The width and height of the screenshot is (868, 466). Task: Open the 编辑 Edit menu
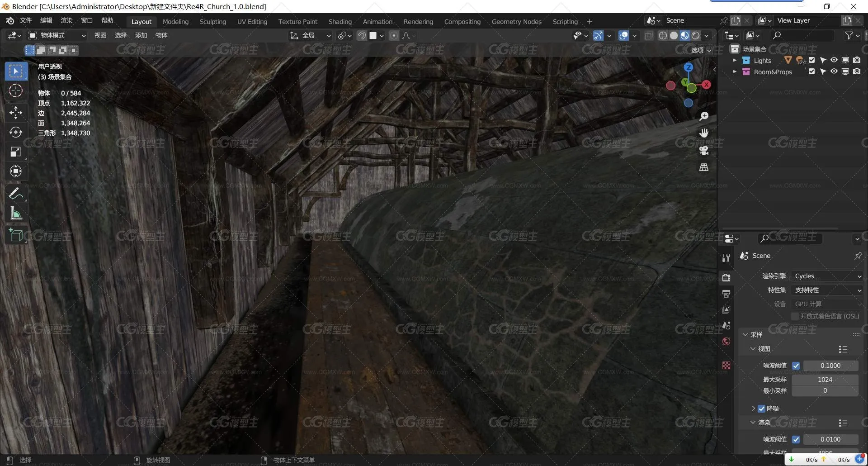tap(46, 20)
